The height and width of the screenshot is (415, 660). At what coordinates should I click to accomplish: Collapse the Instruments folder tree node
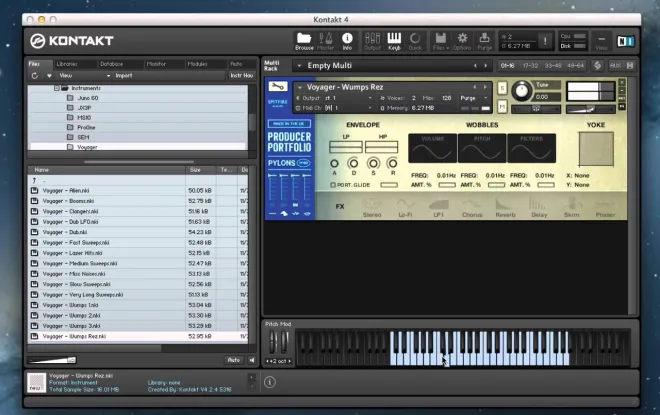click(x=56, y=88)
